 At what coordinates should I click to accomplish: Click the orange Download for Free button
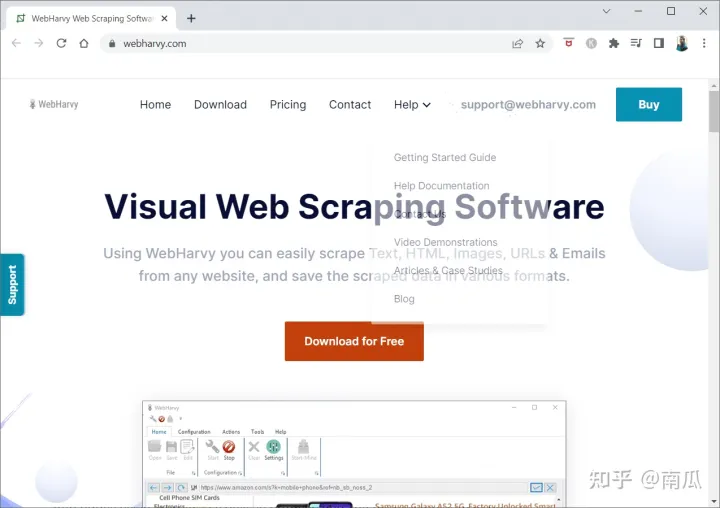(x=354, y=341)
